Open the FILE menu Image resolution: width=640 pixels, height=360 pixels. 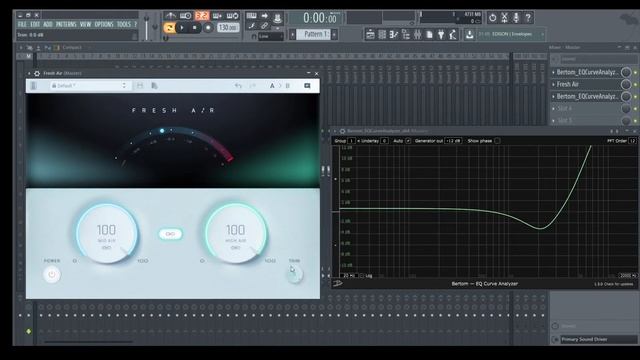point(22,24)
